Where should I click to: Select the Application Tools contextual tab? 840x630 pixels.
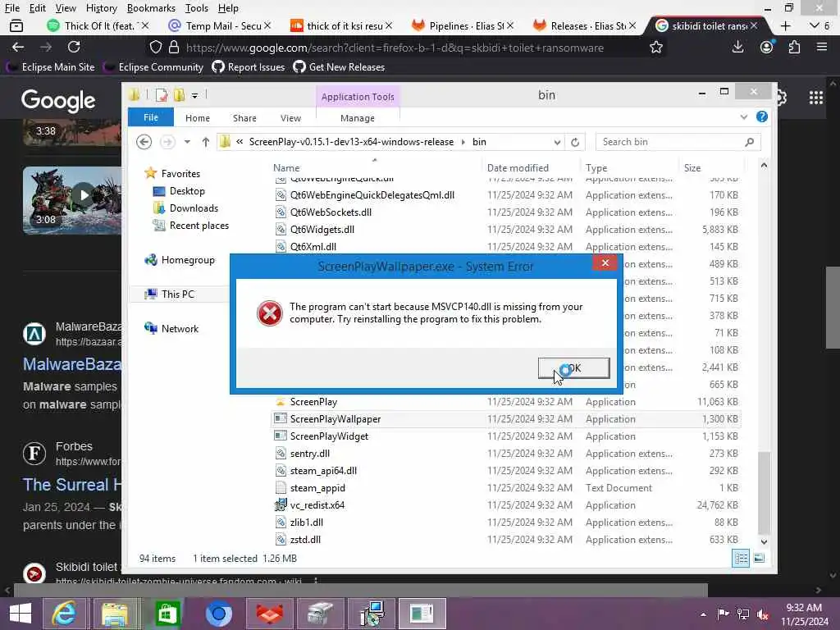click(358, 97)
